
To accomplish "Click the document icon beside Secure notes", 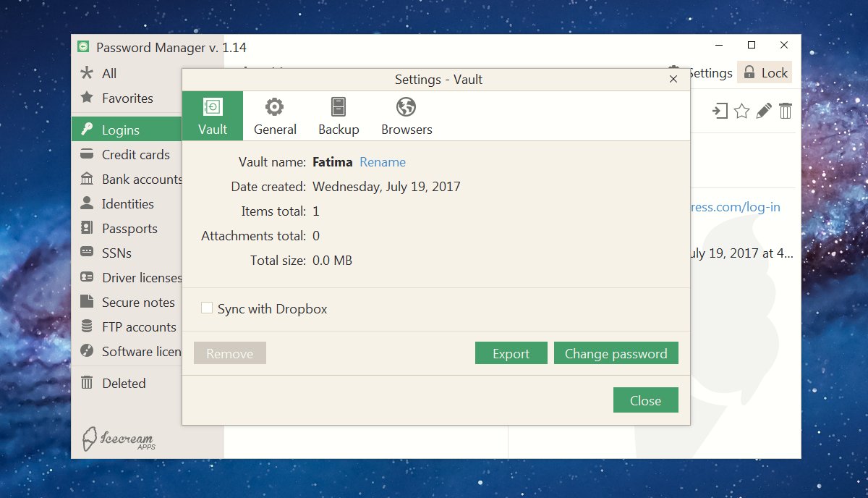I will pos(87,301).
